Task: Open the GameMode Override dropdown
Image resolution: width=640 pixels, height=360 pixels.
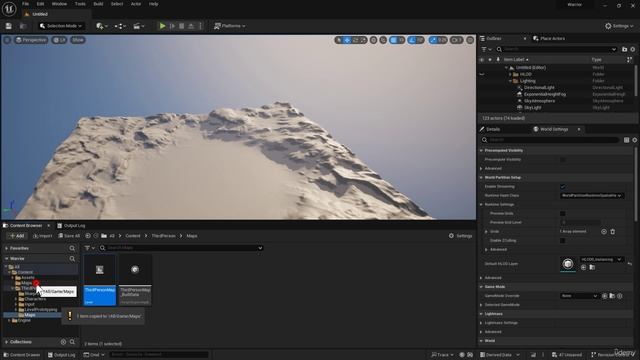Action: point(579,296)
